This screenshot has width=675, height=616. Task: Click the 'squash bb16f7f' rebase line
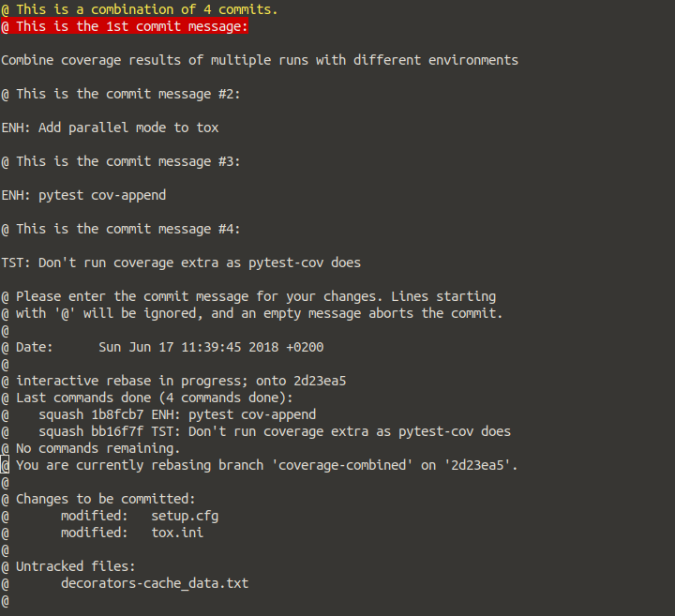275,431
